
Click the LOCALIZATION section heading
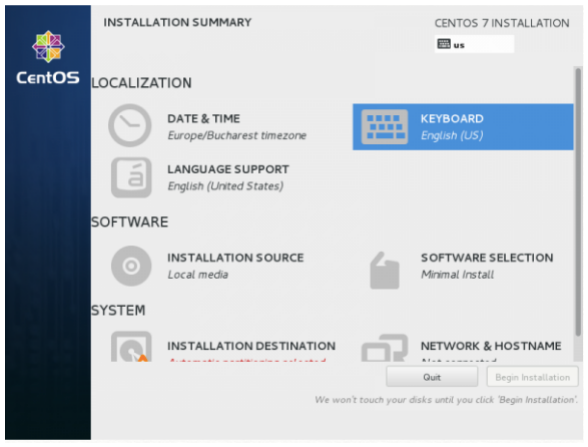[141, 83]
